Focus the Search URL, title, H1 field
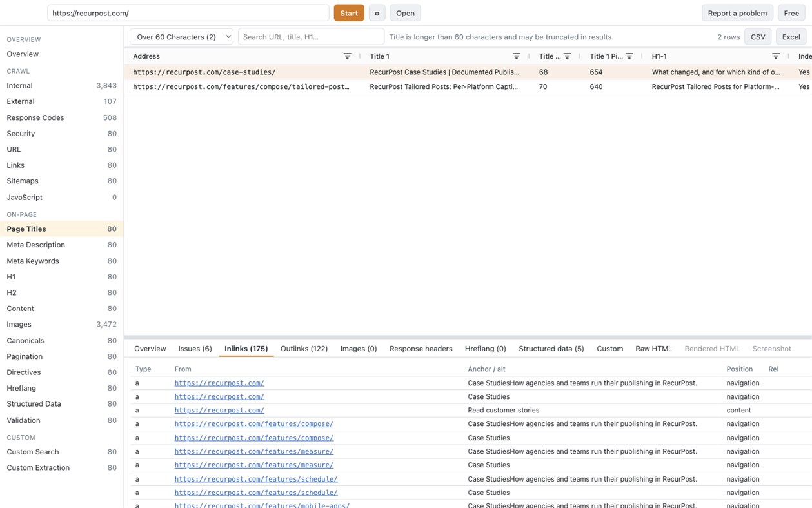The height and width of the screenshot is (508, 812). coord(311,37)
